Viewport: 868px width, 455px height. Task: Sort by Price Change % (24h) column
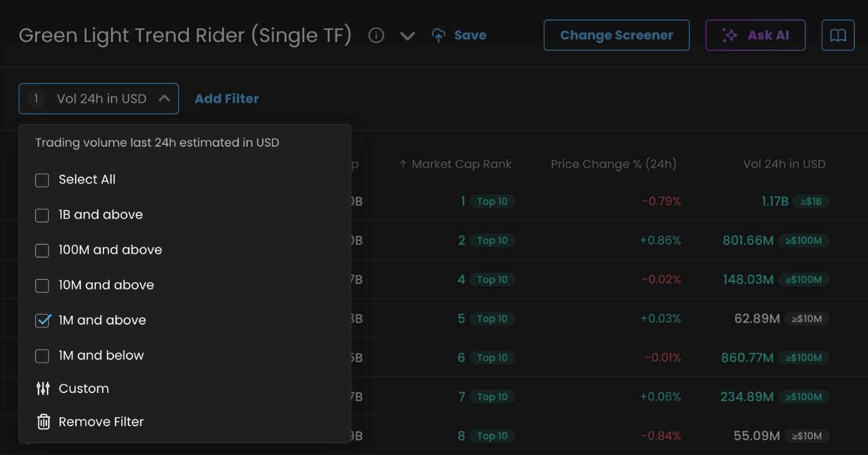[x=613, y=164]
